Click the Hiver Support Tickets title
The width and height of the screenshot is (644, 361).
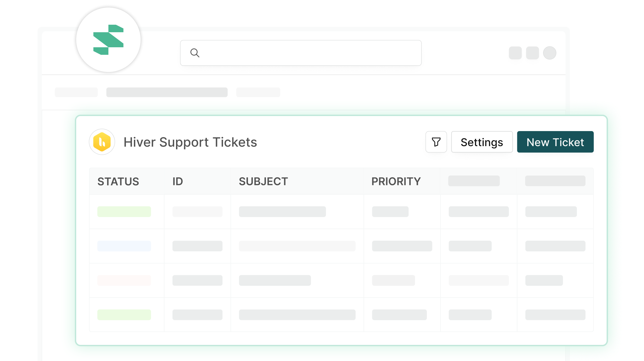click(190, 142)
